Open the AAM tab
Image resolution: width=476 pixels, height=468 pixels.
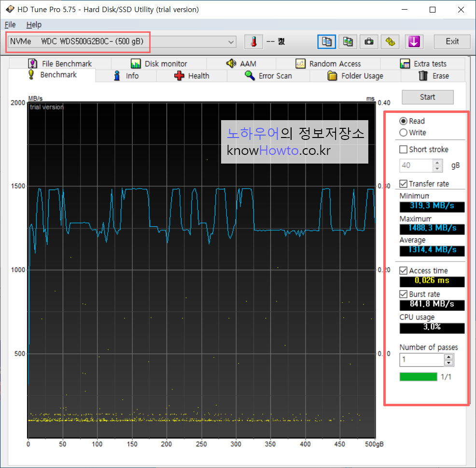(x=241, y=64)
